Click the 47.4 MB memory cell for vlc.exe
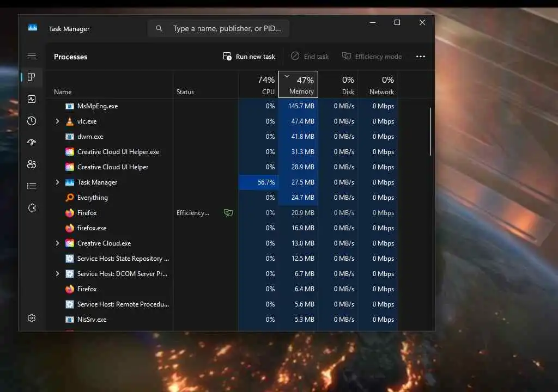The height and width of the screenshot is (392, 558). click(x=298, y=121)
